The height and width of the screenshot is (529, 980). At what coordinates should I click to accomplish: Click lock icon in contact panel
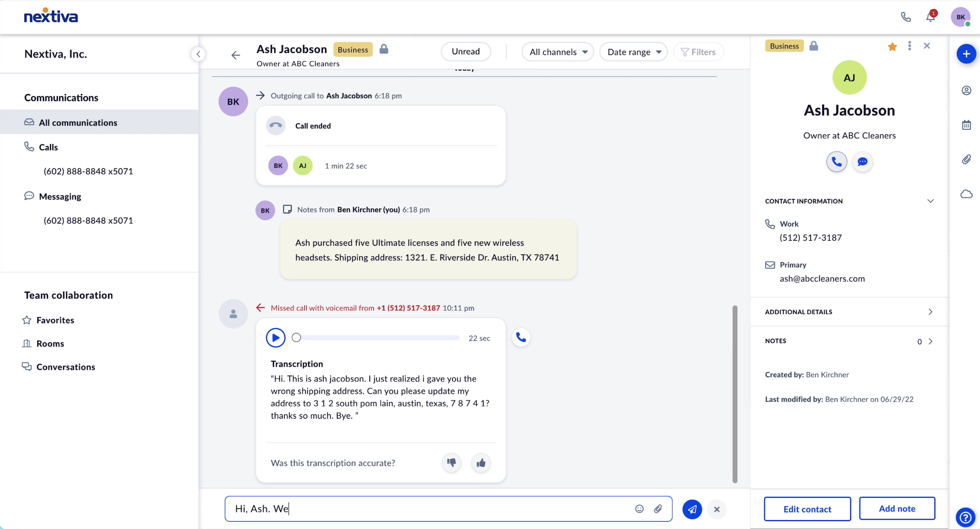[813, 46]
